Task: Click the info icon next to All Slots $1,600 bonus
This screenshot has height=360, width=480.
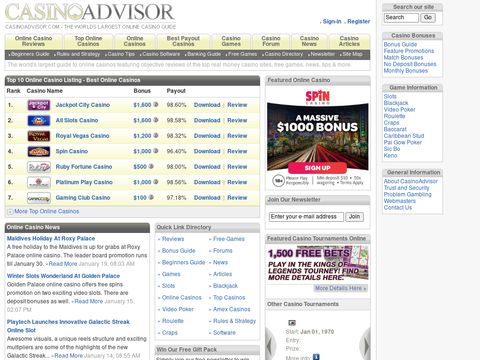Action: coord(156,120)
